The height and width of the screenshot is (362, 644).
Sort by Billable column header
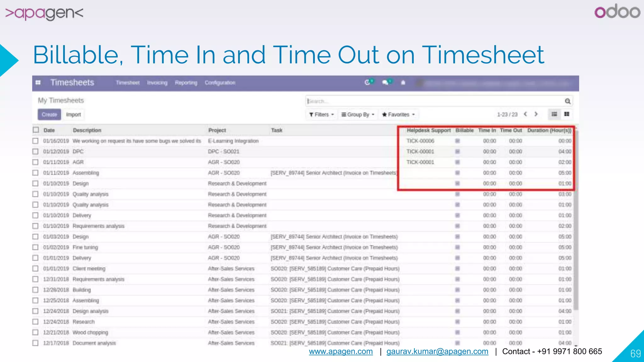tap(464, 130)
